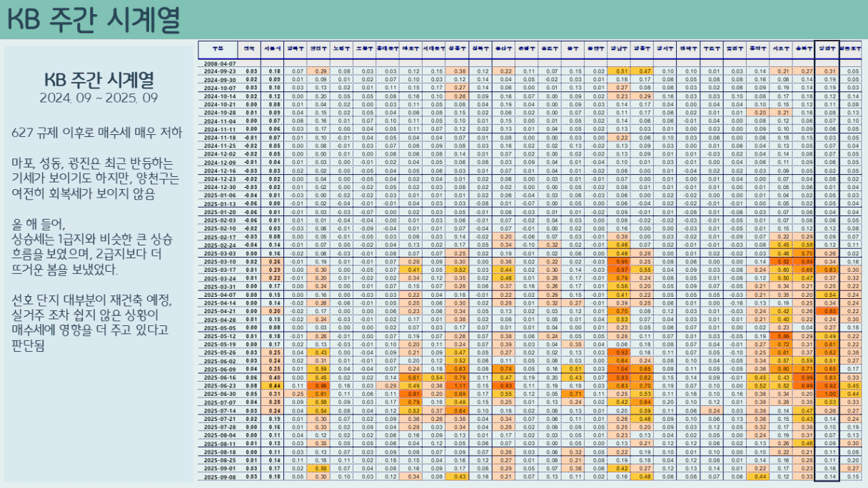Click the 2025-03-24 row date

pyautogui.click(x=220, y=278)
